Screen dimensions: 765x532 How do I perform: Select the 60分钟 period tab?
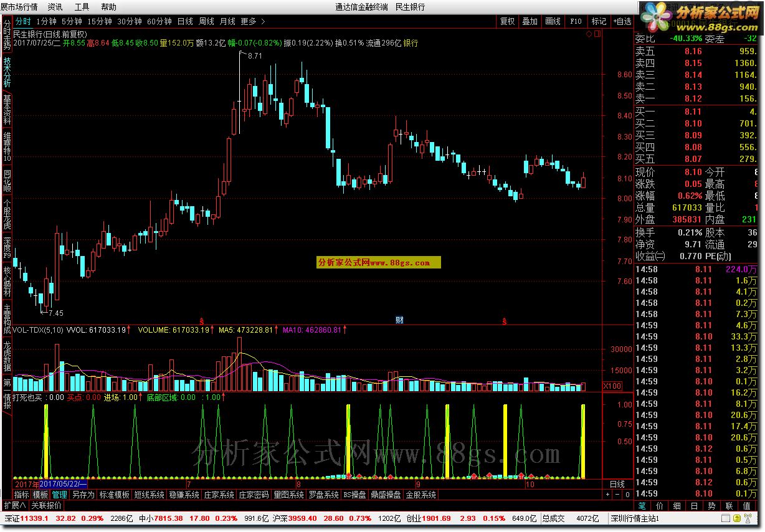pos(159,21)
